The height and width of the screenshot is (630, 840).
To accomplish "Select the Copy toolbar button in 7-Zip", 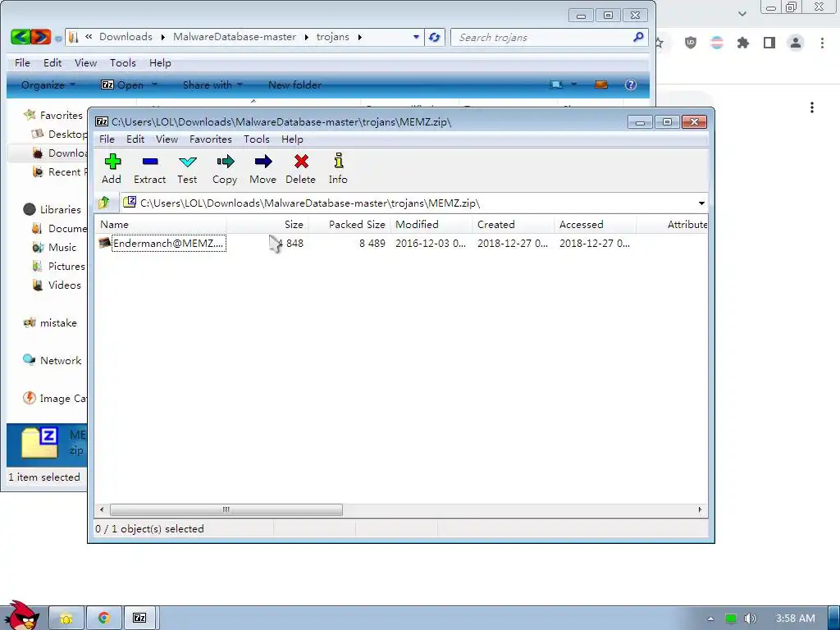I will (x=225, y=169).
